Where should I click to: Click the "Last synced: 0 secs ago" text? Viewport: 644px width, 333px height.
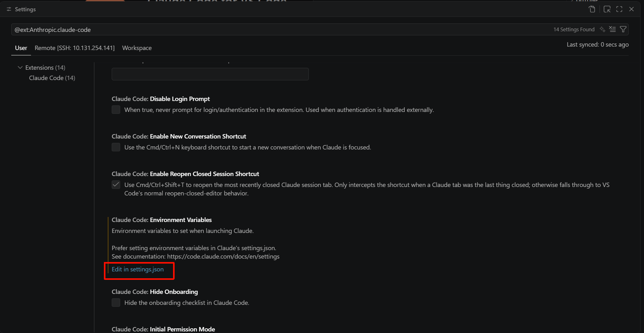pyautogui.click(x=598, y=44)
